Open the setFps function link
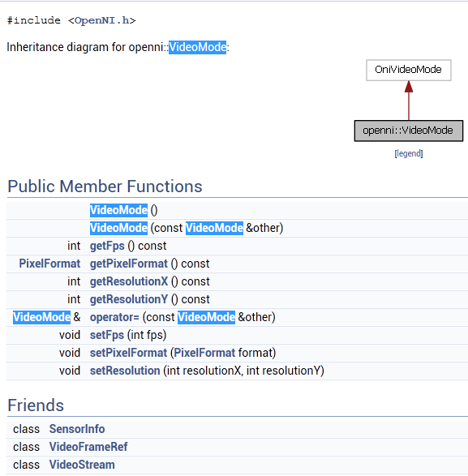 (107, 335)
